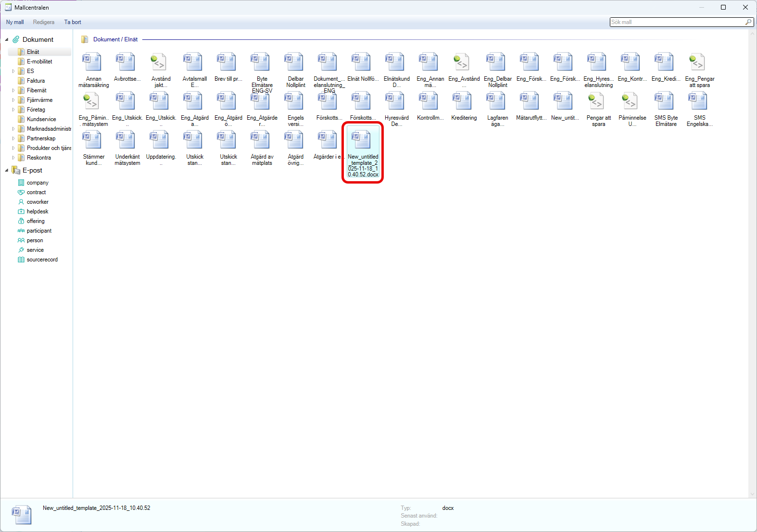Collapse the Dokument tree section
757x532 pixels.
pos(7,39)
